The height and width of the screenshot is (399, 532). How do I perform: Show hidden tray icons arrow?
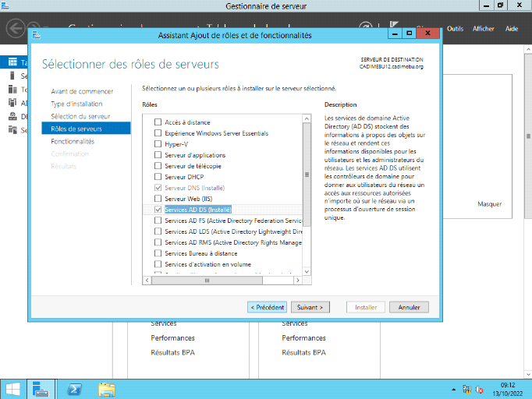(x=454, y=390)
